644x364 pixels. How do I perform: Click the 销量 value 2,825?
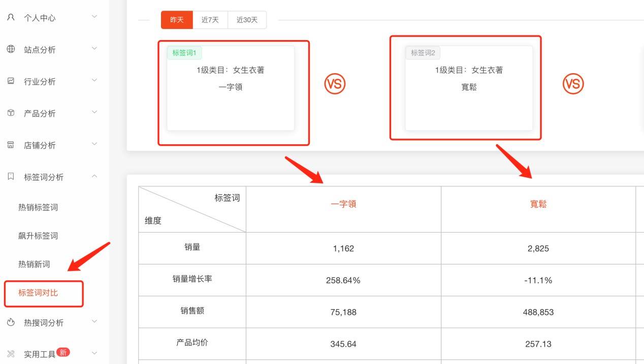pos(538,249)
